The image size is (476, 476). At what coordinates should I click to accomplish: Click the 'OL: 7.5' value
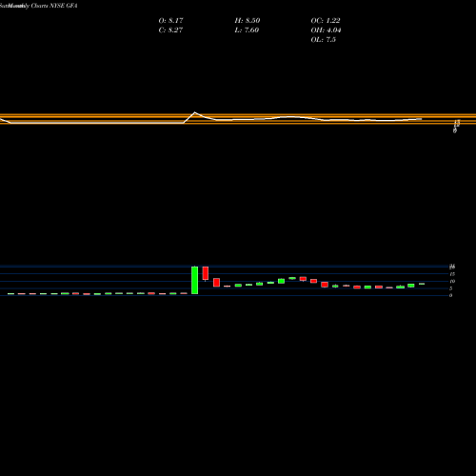click(323, 40)
